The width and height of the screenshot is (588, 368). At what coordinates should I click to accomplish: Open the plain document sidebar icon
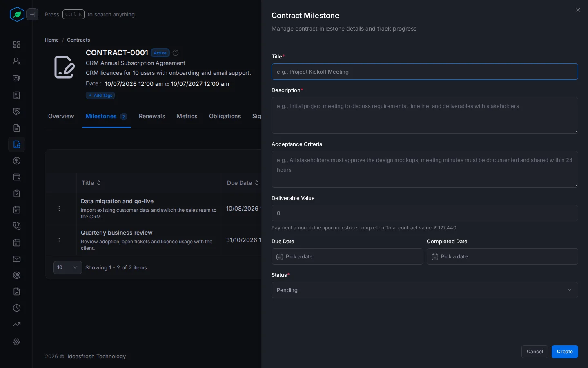(17, 128)
